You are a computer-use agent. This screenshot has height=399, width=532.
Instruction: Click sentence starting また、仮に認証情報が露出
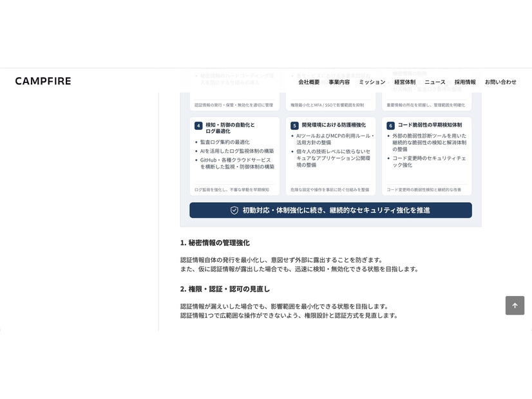tap(299, 269)
